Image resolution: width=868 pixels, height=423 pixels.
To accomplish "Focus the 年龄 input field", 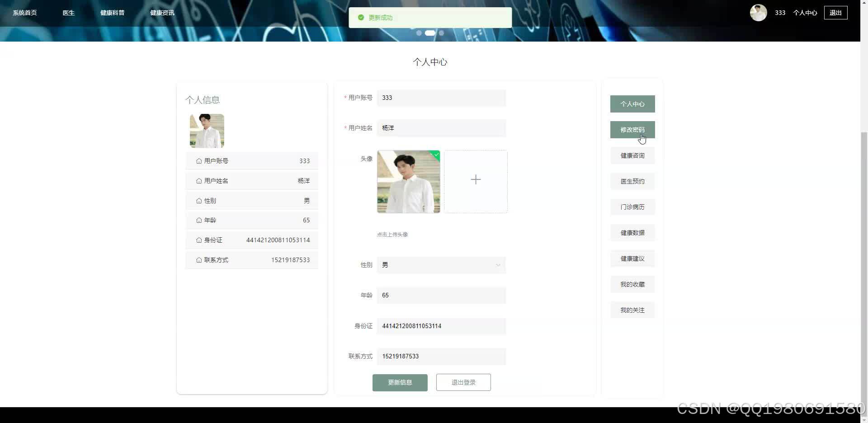I will (442, 296).
